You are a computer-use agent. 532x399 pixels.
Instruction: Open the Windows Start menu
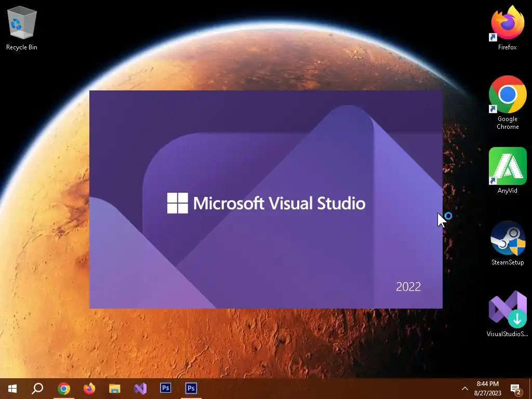12,389
